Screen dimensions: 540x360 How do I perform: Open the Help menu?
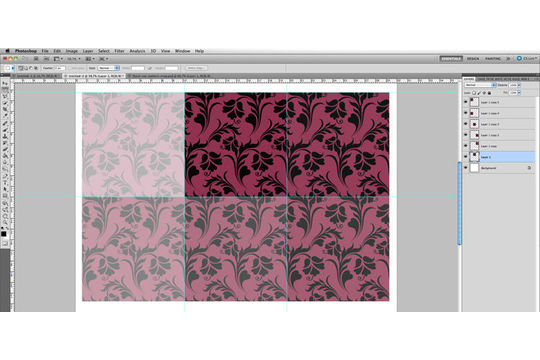tap(199, 51)
